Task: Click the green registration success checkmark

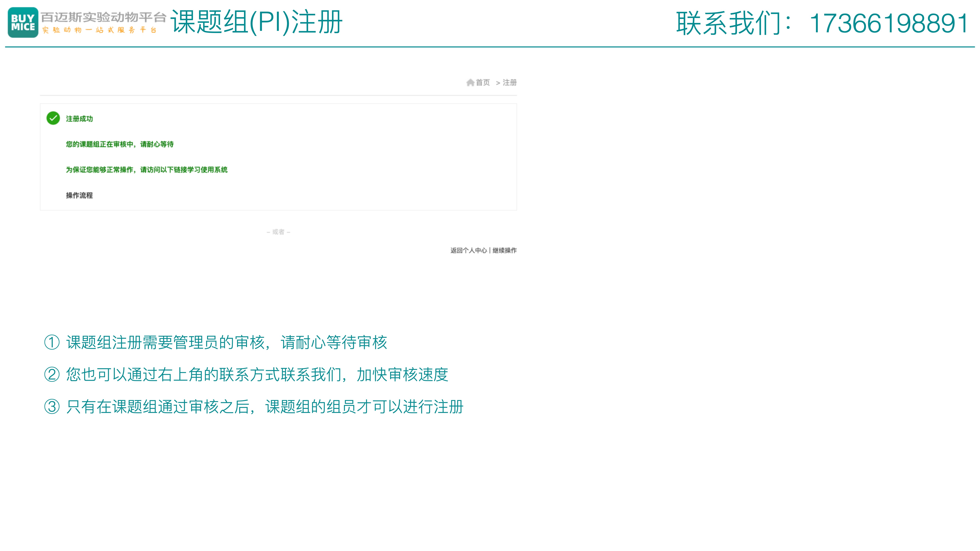Action: point(53,118)
